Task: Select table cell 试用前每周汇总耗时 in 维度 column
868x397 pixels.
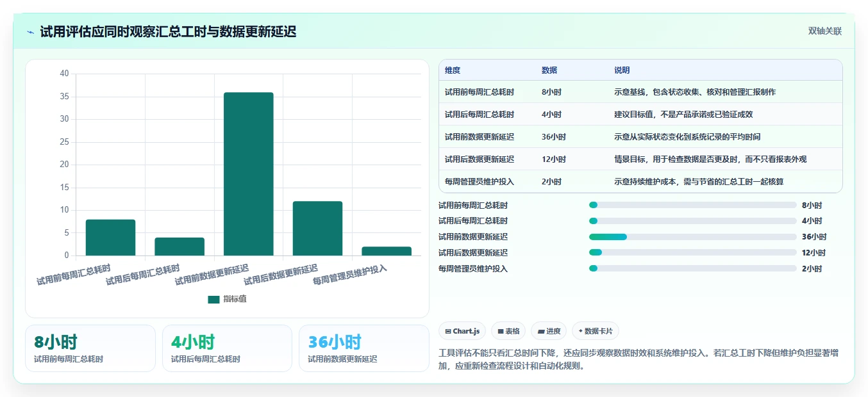Action: (x=480, y=92)
